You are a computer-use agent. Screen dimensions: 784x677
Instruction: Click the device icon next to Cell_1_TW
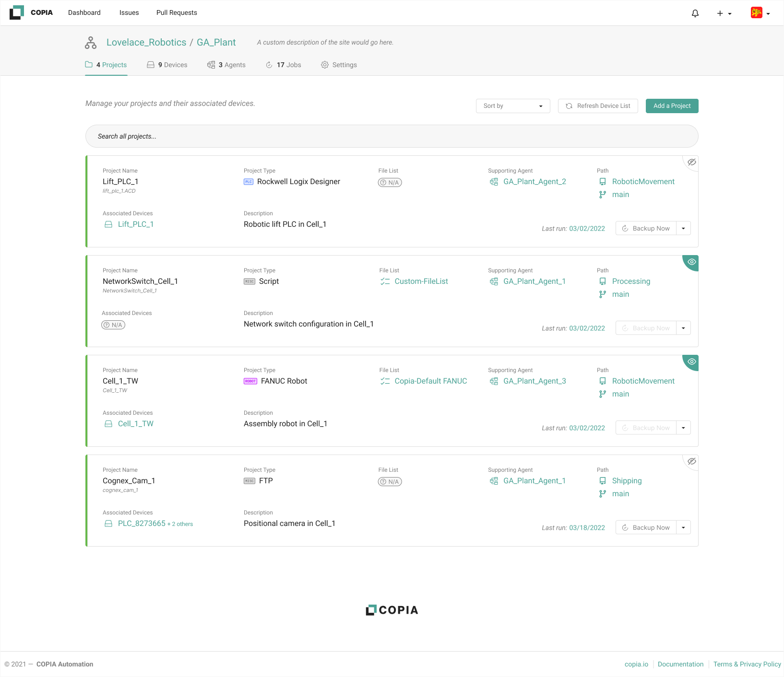108,423
